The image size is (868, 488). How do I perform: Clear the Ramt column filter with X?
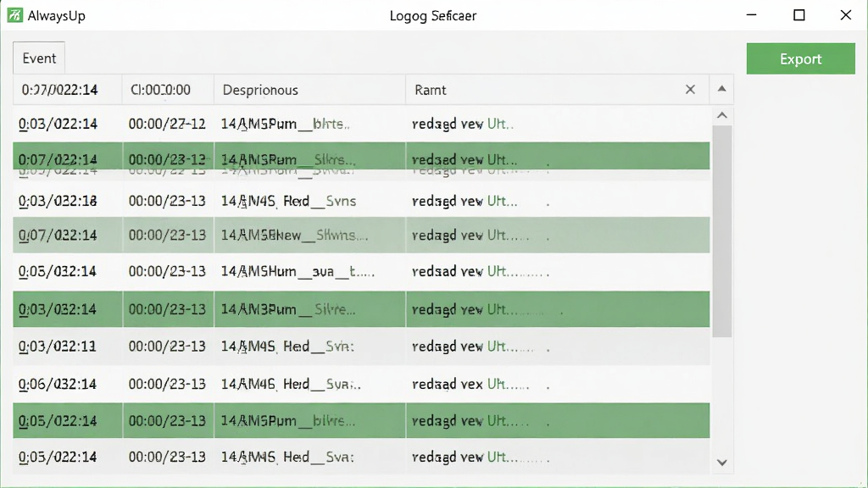(690, 90)
